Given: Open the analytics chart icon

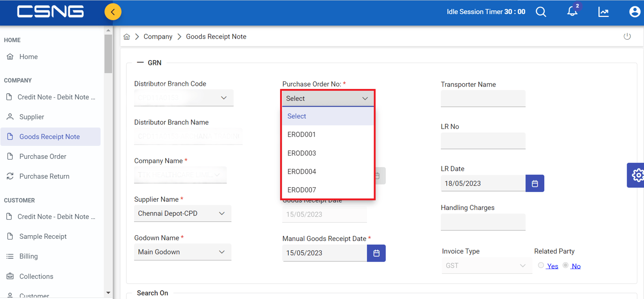Looking at the screenshot, I should 603,12.
